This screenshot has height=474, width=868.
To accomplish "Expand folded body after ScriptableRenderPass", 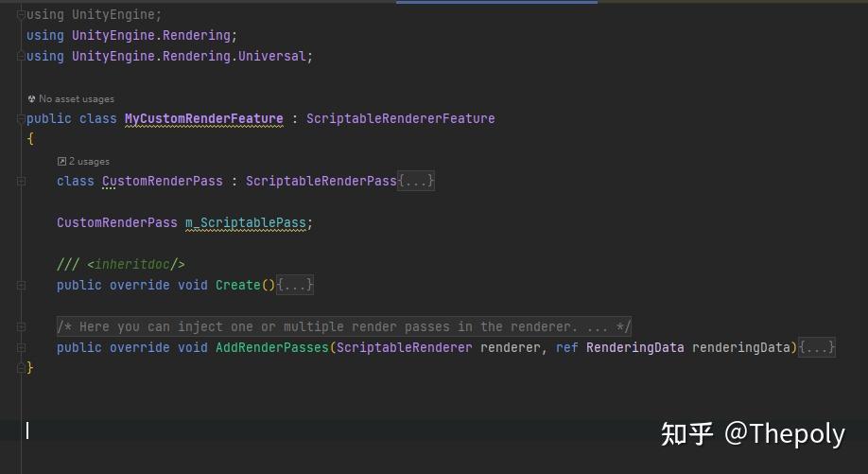I will [x=416, y=181].
